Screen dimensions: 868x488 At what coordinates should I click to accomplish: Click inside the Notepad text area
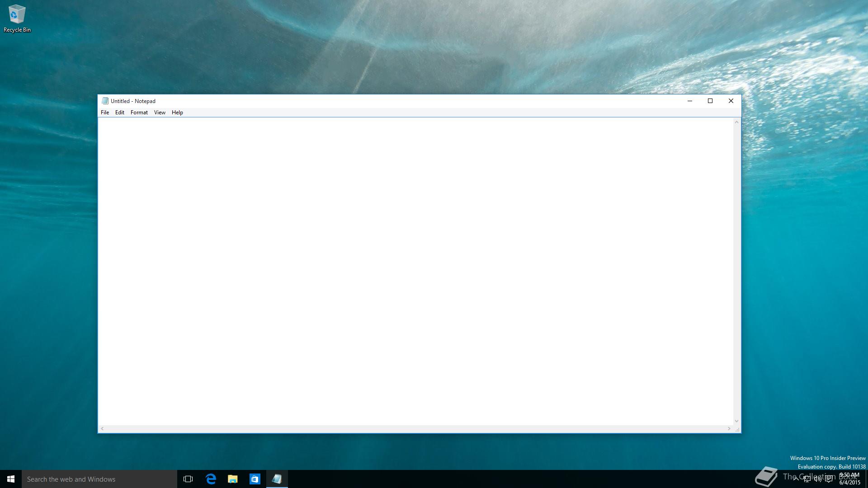[x=415, y=271]
